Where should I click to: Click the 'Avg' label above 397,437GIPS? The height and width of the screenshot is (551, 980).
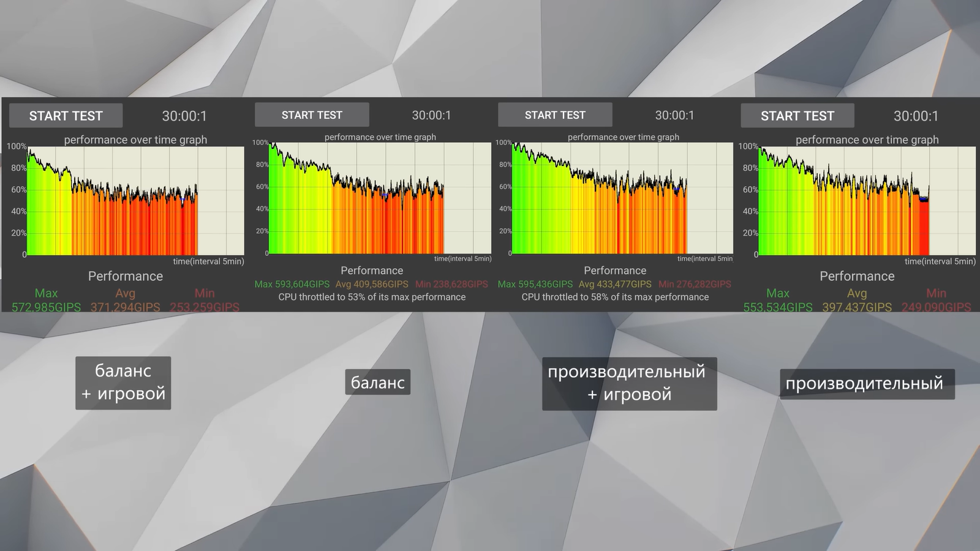point(857,293)
